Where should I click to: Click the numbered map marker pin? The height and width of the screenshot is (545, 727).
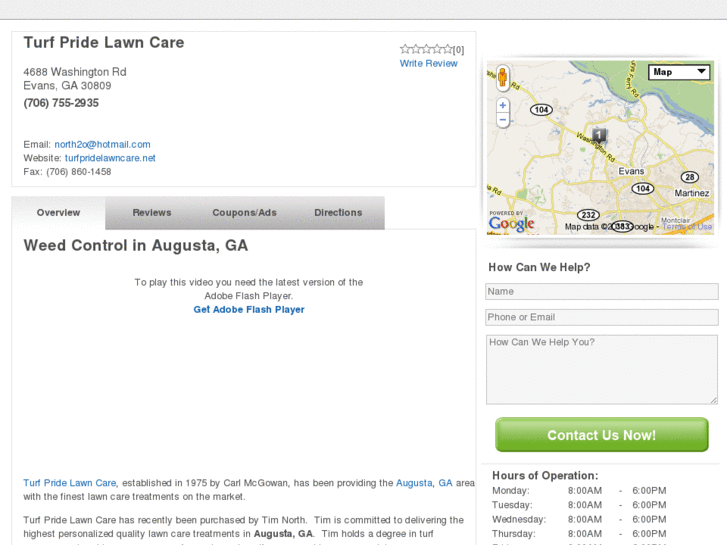pos(599,135)
